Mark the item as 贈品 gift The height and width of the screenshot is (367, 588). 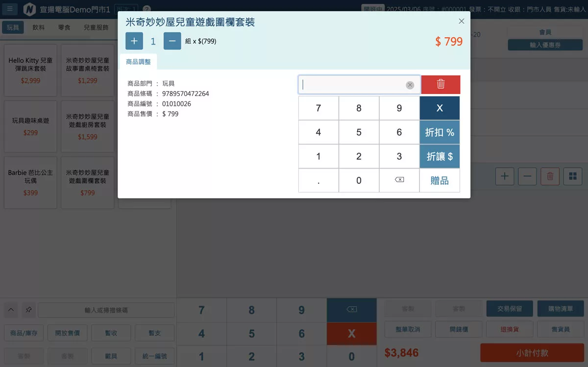tap(440, 181)
